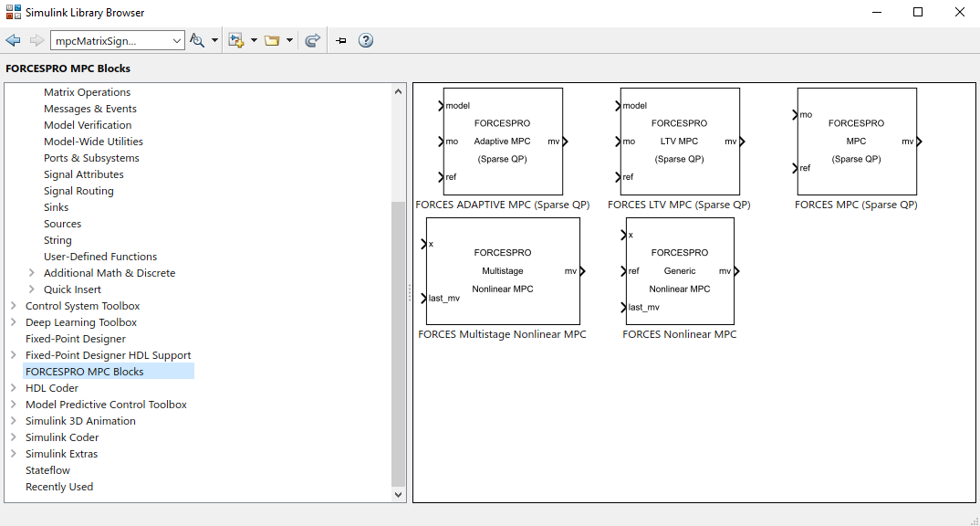Select Signal Routing in library tree

pos(78,191)
